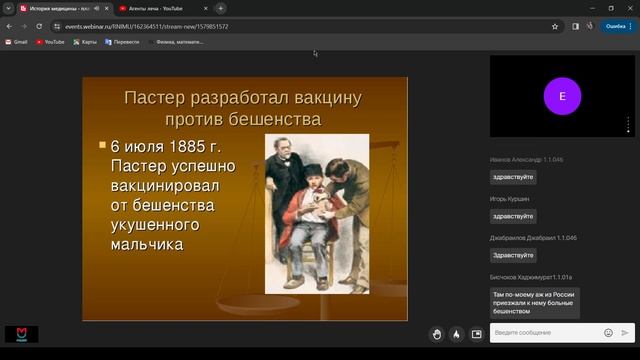Close the История медицины tab
Viewport: 640px width, 360px height.
point(107,8)
